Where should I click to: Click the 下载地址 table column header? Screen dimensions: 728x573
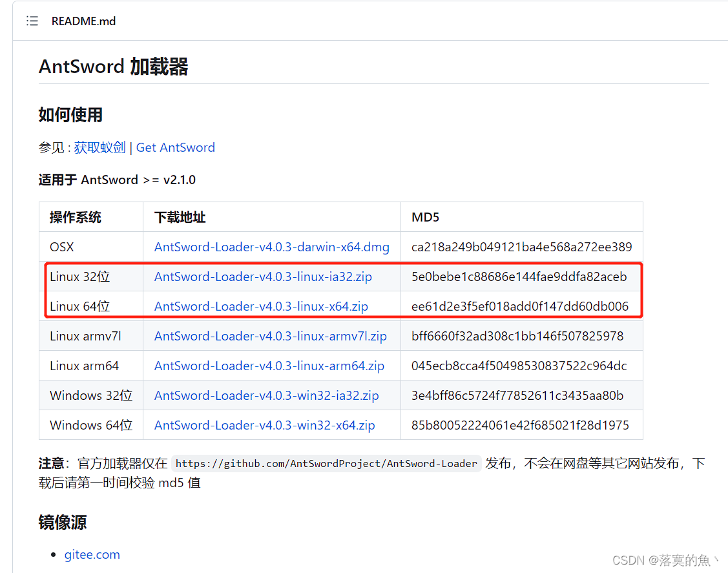click(180, 216)
